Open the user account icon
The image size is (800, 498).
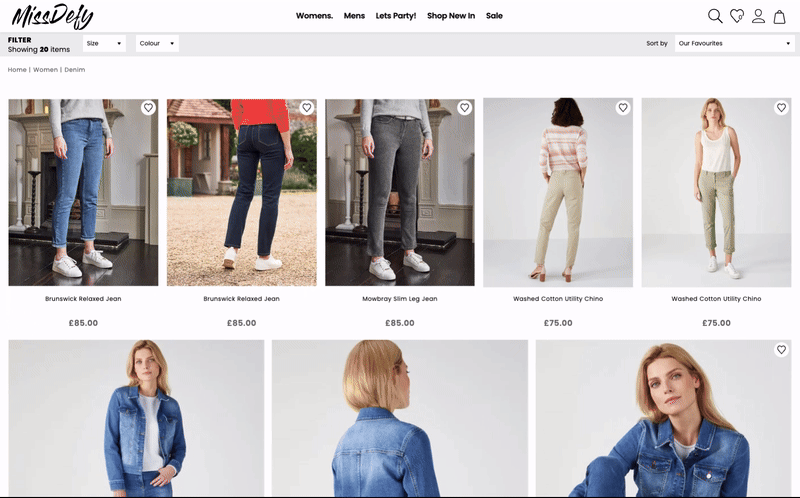759,16
